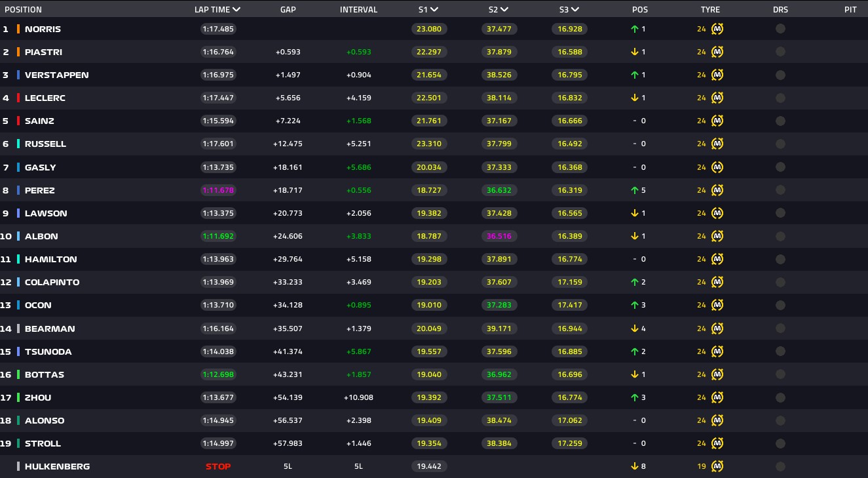Click the DRS indicator dot for Albon
Viewport: 868px width, 478px height.
[x=780, y=236]
